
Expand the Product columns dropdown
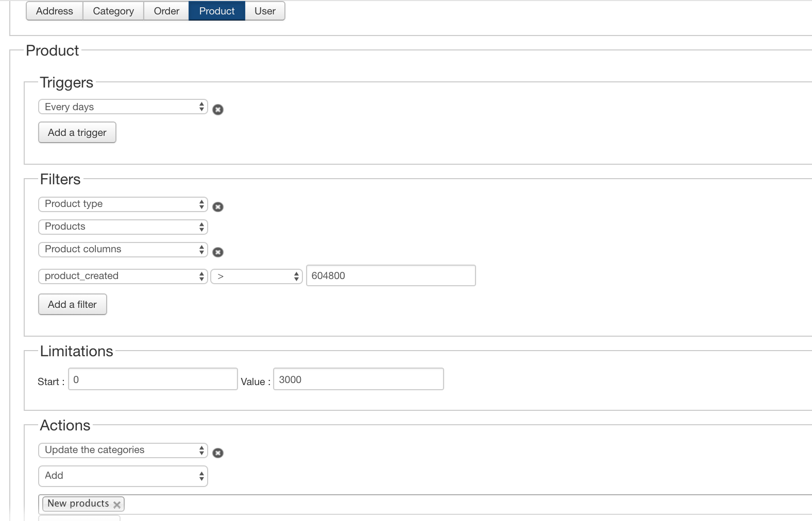point(123,250)
